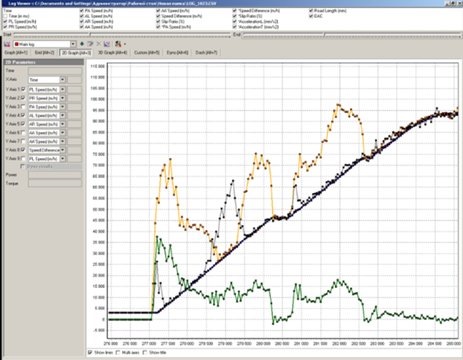The width and height of the screenshot is (463, 360).
Task: Open the Y Axis 6 channel dropdown
Action: (62, 133)
